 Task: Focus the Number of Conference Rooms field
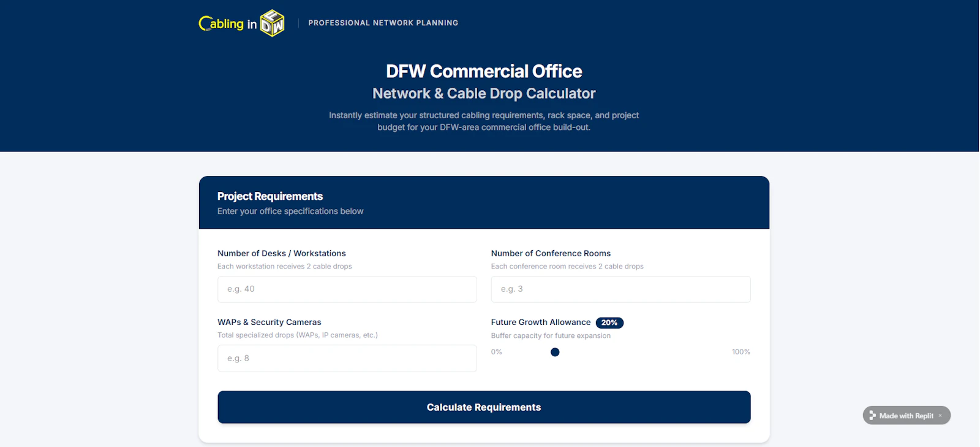(x=620, y=289)
